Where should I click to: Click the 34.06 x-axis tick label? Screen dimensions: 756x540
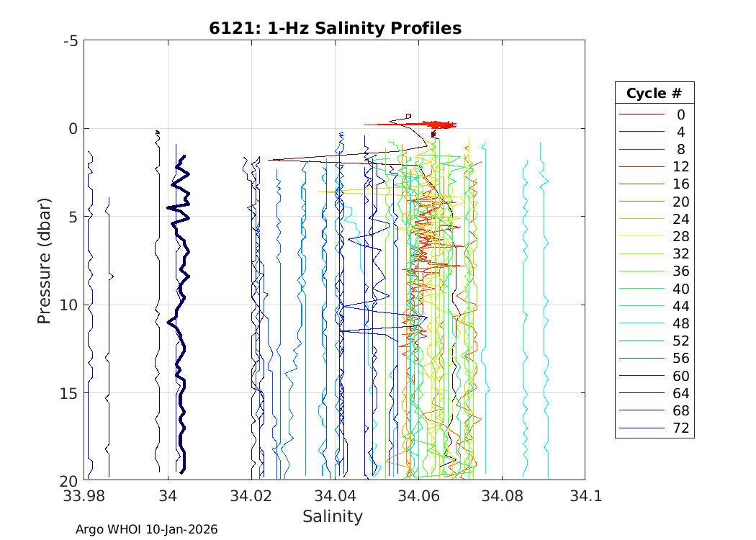click(x=418, y=496)
